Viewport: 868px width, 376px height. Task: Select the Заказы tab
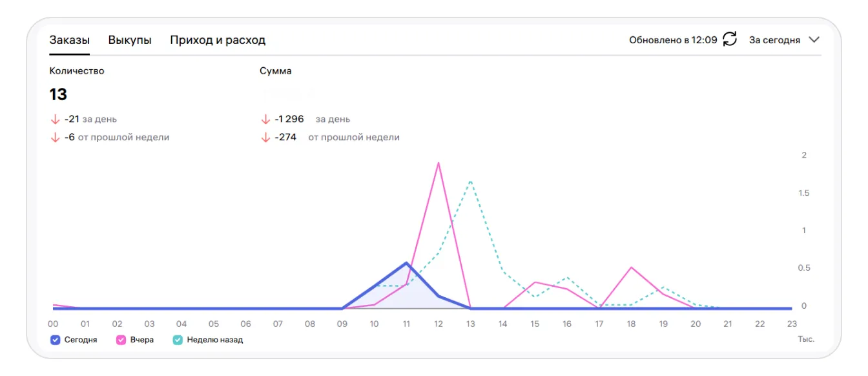tap(69, 40)
